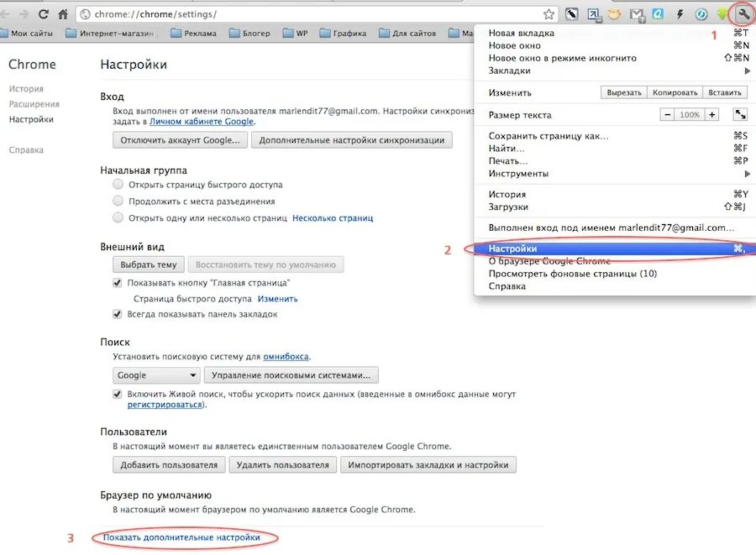Image resolution: width=756 pixels, height=555 pixels.
Task: Open the wrench menu icon
Action: [743, 14]
